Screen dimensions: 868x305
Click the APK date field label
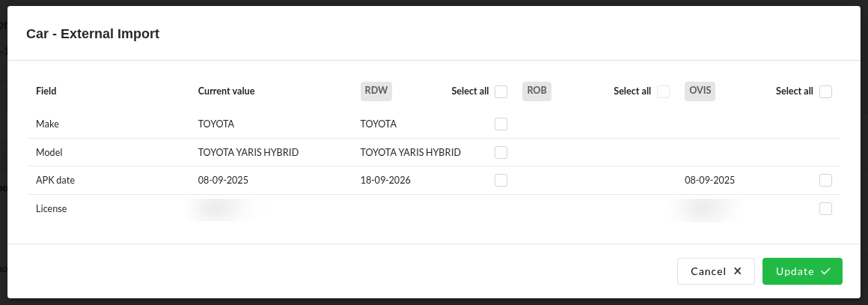pyautogui.click(x=55, y=180)
